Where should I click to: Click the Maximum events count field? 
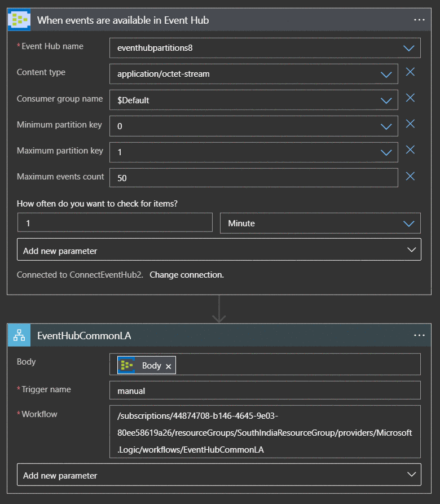tap(254, 178)
